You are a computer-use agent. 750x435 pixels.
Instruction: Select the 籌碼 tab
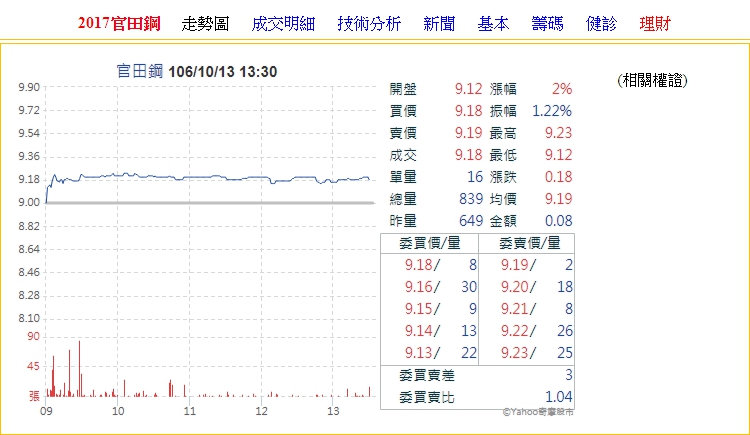click(547, 24)
